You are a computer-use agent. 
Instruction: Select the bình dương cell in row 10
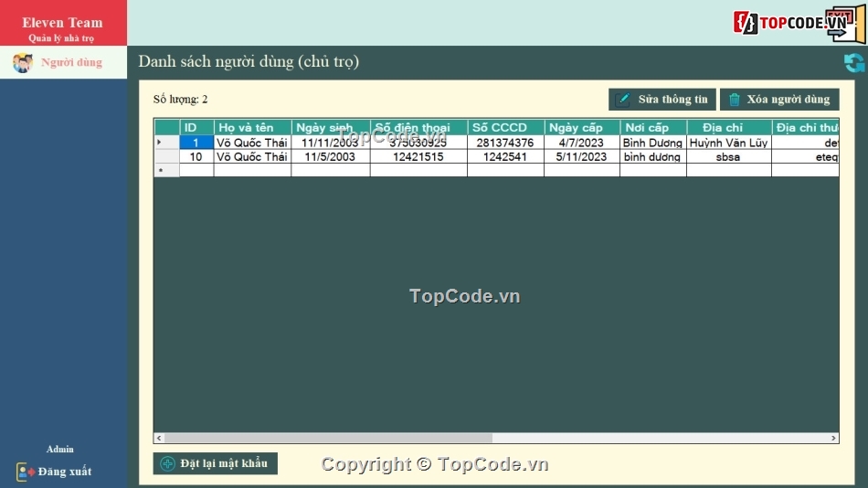coord(653,157)
